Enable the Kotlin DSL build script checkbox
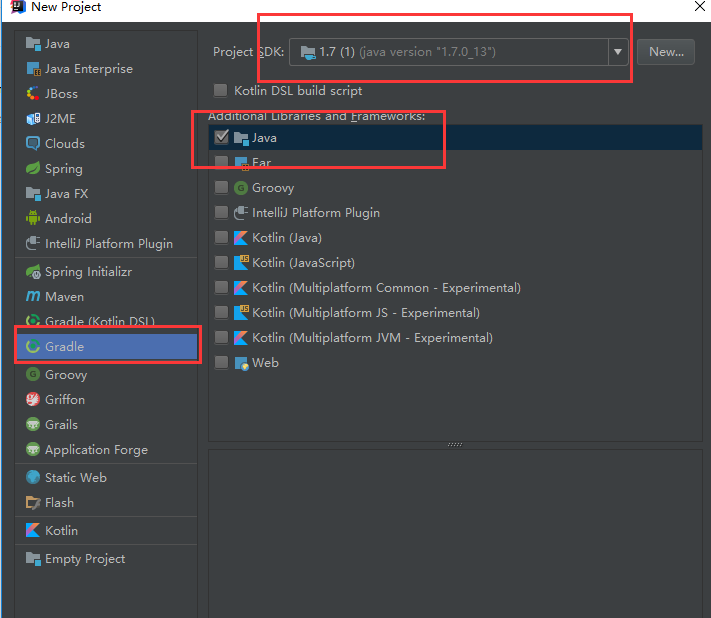Viewport: 711px width, 618px height. [220, 90]
